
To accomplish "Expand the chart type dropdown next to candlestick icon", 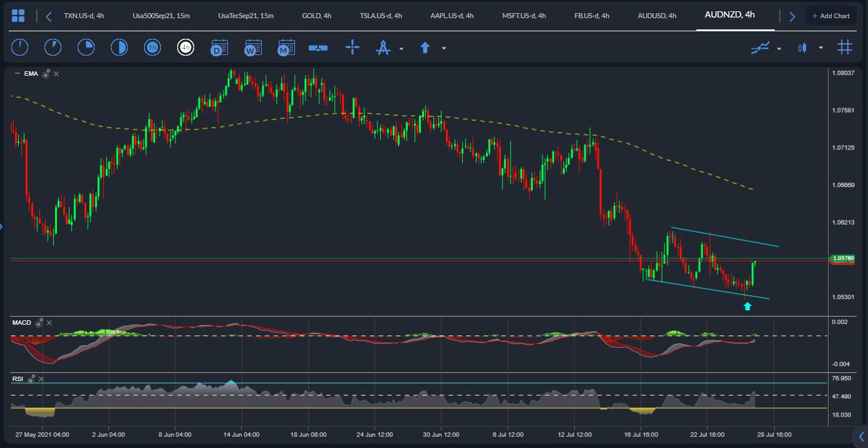I will point(821,48).
